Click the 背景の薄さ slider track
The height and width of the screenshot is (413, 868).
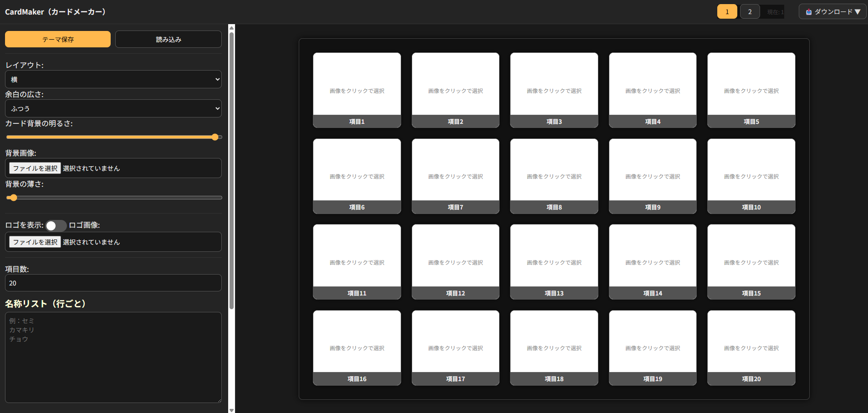pyautogui.click(x=113, y=198)
